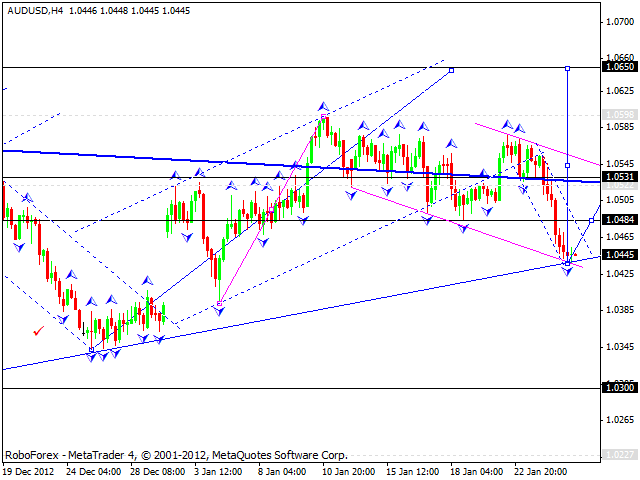Click the red checkmark icon
This screenshot has height=480, width=640.
[x=39, y=330]
